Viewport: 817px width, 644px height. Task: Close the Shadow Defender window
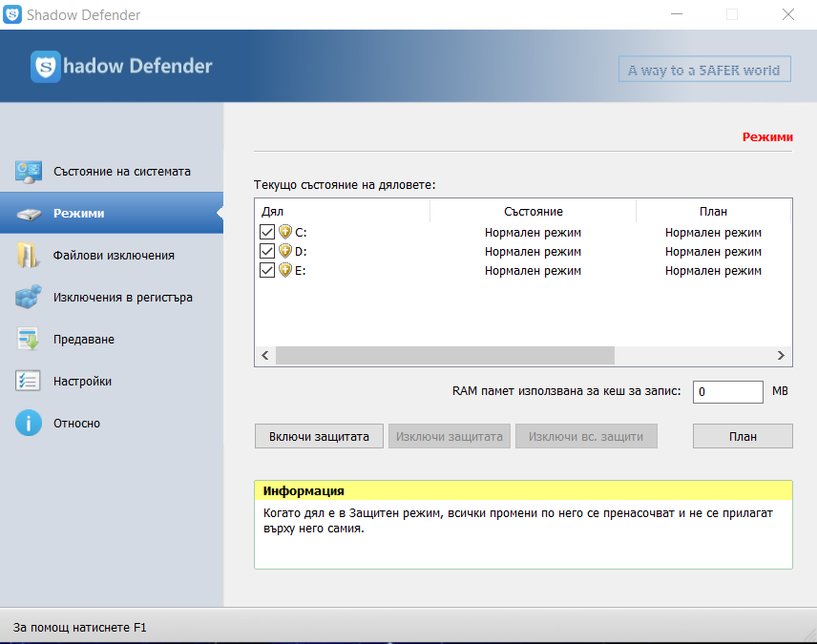tap(787, 14)
